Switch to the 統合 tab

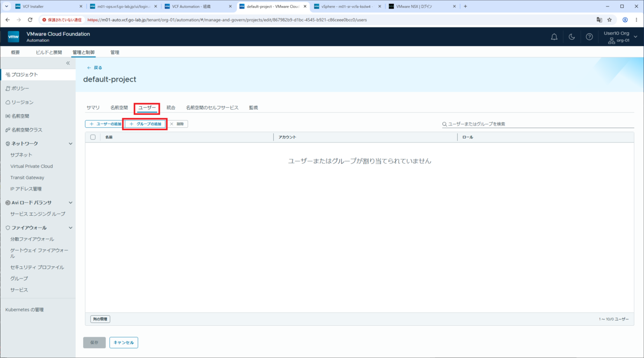coord(171,108)
